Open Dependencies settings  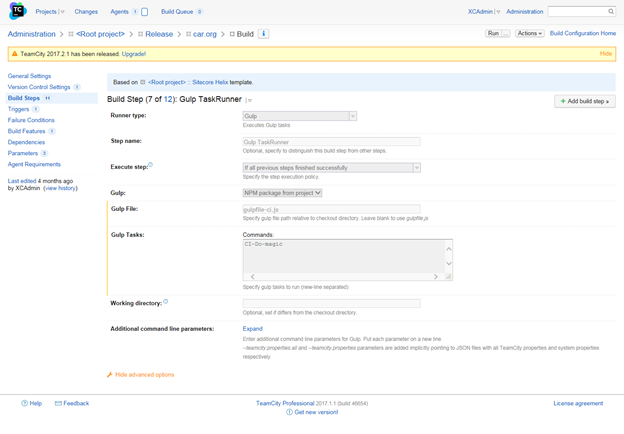(x=26, y=142)
